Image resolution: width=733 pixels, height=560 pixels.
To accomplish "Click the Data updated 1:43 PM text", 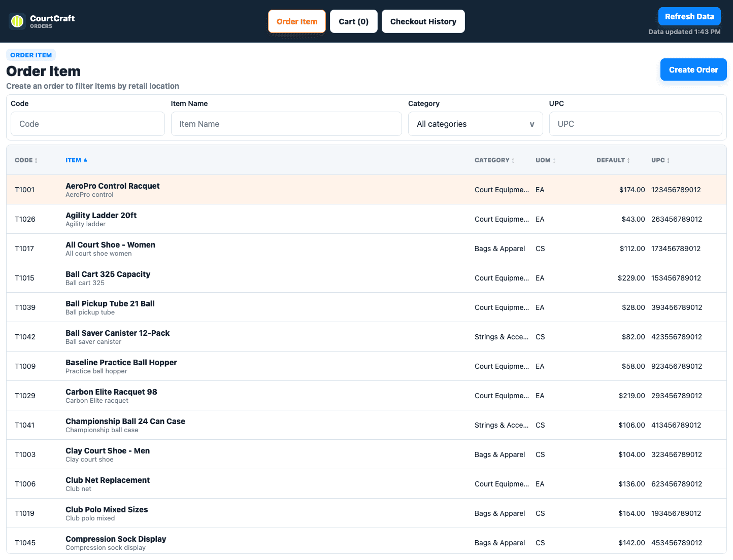I will click(684, 31).
